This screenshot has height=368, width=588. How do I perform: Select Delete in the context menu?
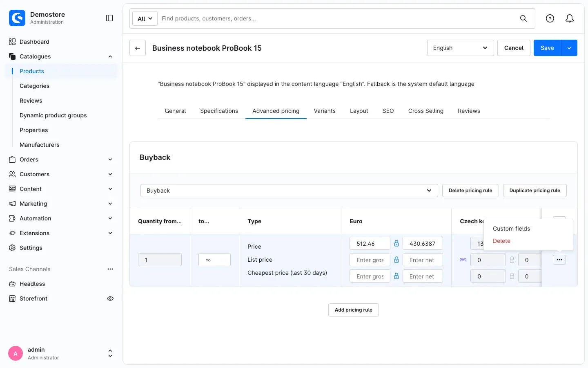(x=501, y=241)
